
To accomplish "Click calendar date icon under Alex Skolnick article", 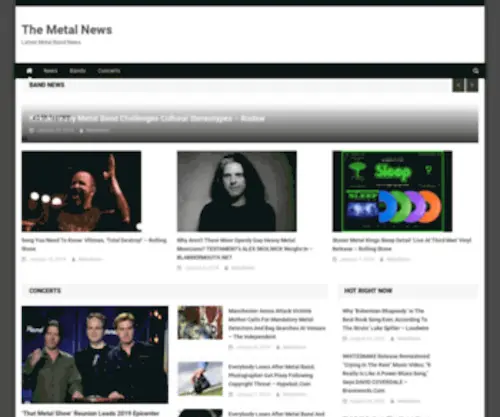I will [179, 268].
